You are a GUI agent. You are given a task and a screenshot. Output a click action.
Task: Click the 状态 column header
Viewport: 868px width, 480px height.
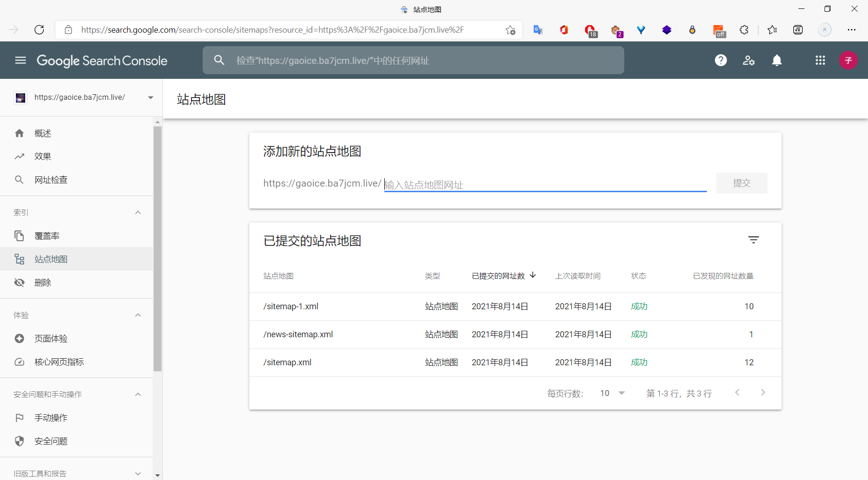pos(638,276)
